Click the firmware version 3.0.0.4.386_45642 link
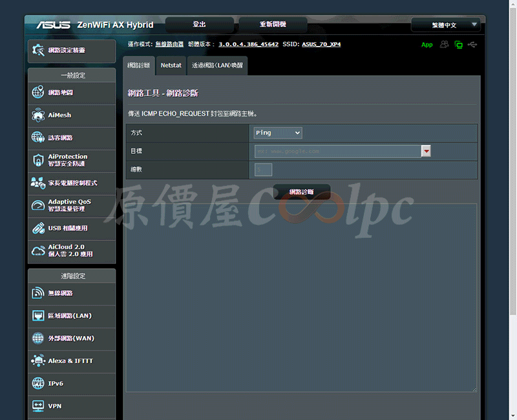Screen dimensions: 517x420 [249, 44]
